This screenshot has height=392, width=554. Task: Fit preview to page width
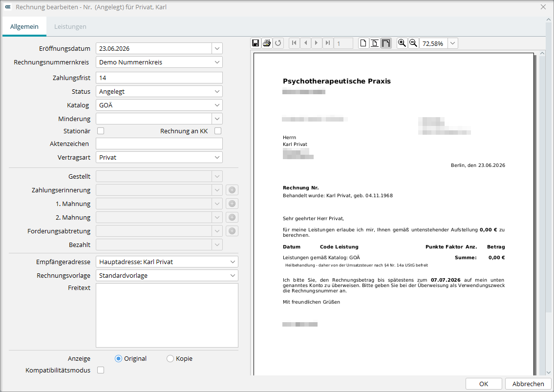click(375, 43)
